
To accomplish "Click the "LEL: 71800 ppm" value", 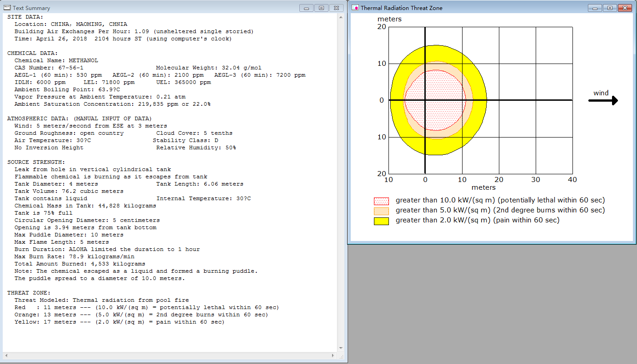I will click(109, 82).
